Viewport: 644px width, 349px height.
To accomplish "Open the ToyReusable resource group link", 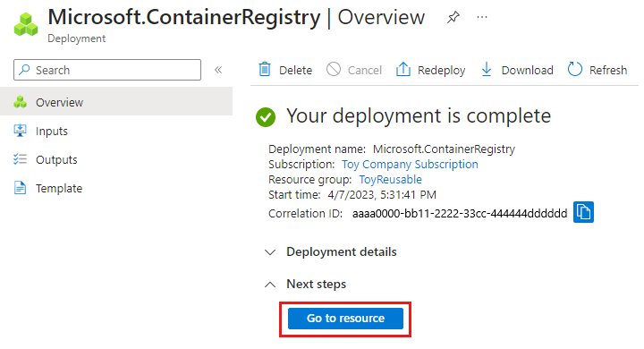I will pyautogui.click(x=390, y=180).
